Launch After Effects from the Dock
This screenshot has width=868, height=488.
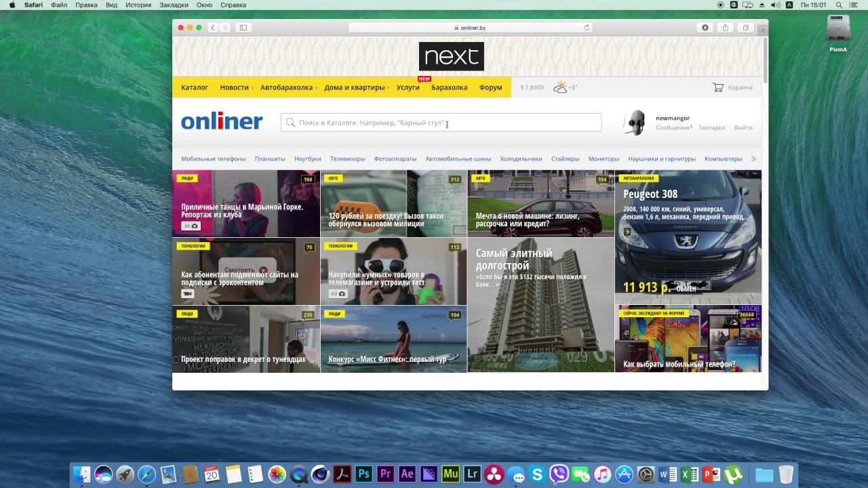click(x=407, y=474)
